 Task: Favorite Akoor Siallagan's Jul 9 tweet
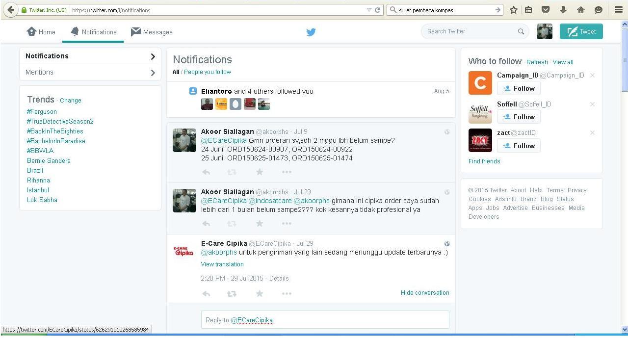tap(260, 172)
